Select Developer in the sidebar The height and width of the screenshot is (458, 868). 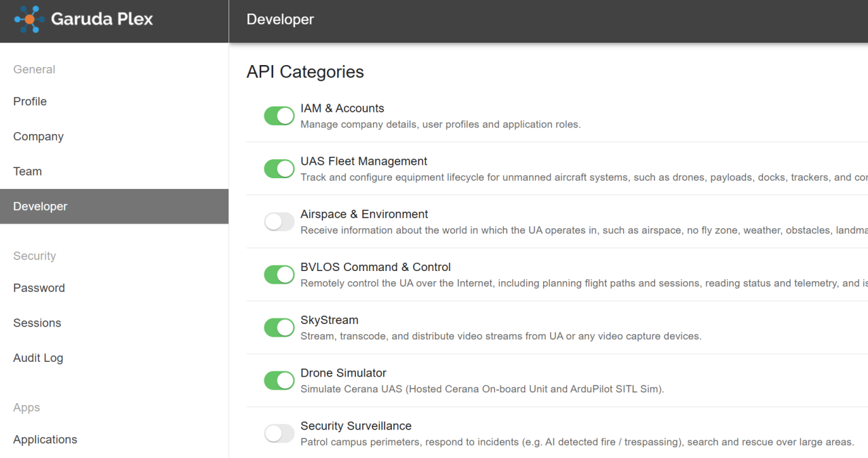pos(40,207)
